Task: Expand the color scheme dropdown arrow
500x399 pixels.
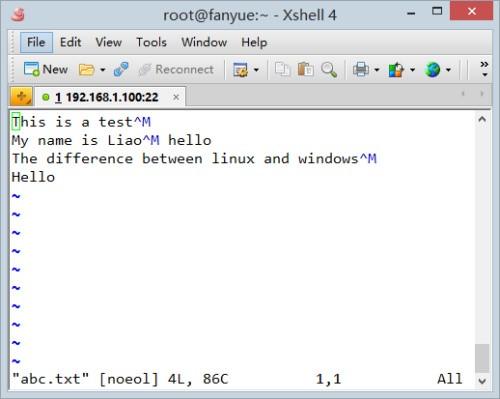Action: 412,70
